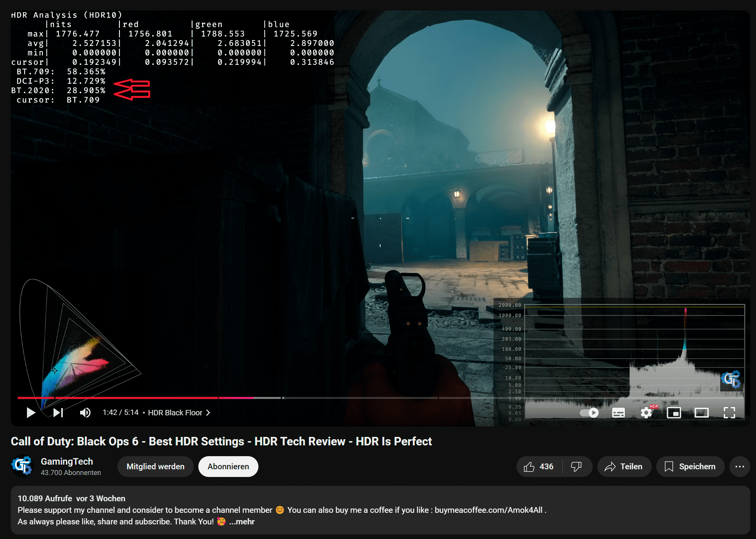This screenshot has height=539, width=756.
Task: Switch to miniplayer mode
Action: (674, 413)
